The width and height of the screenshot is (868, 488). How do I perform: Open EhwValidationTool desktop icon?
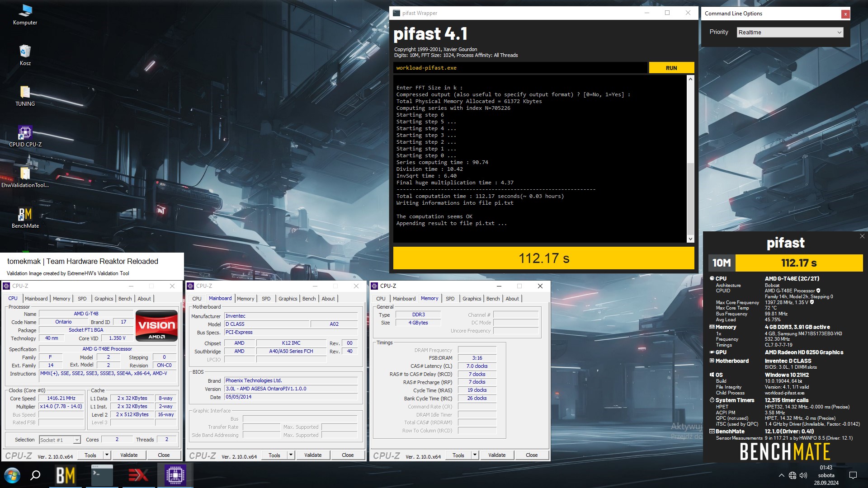click(x=25, y=177)
